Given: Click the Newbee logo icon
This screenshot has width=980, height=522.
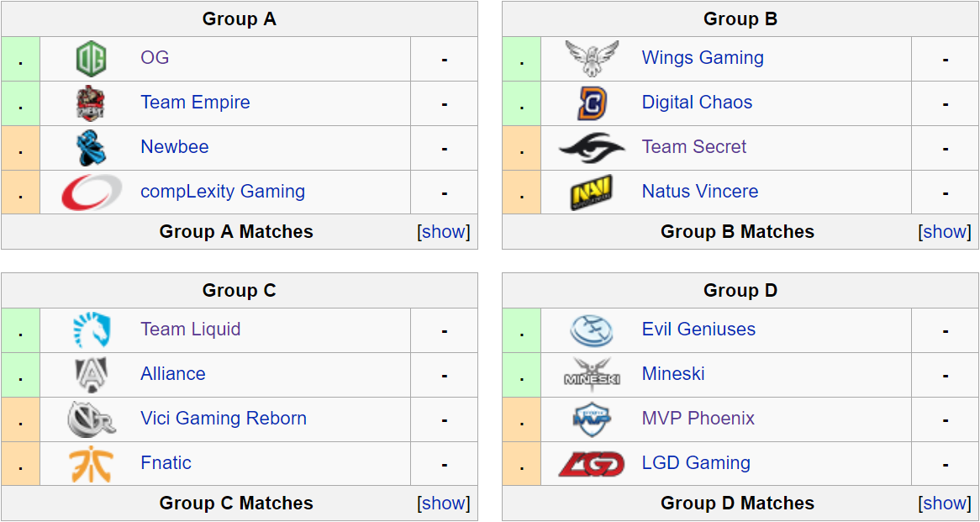Looking at the screenshot, I should [91, 148].
